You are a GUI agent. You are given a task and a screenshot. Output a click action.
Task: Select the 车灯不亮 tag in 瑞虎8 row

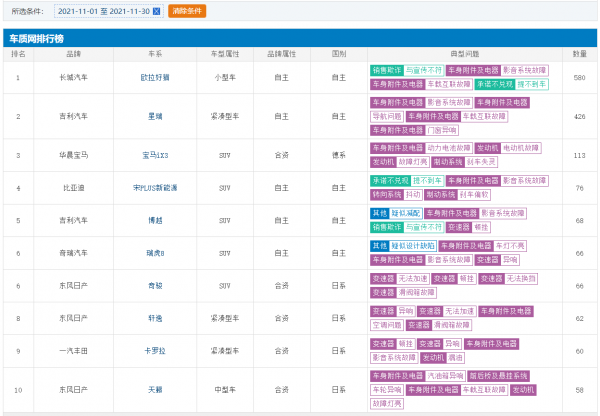(510, 245)
